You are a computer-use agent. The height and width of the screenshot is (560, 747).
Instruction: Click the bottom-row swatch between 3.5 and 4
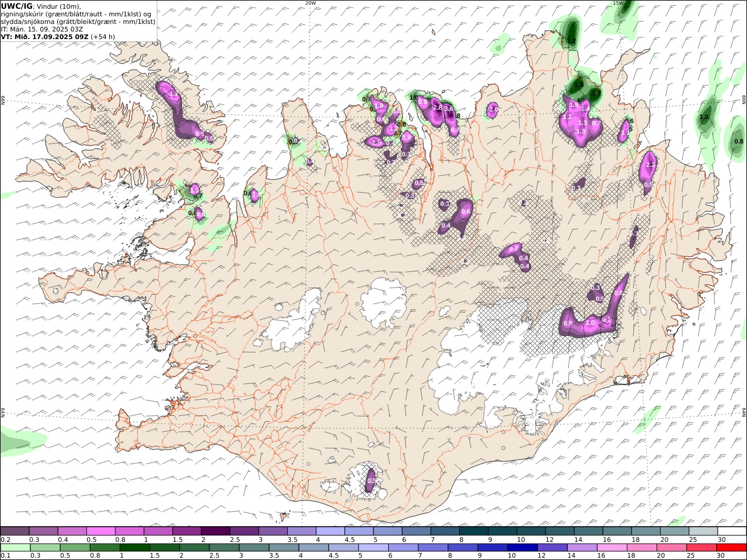coord(284,547)
